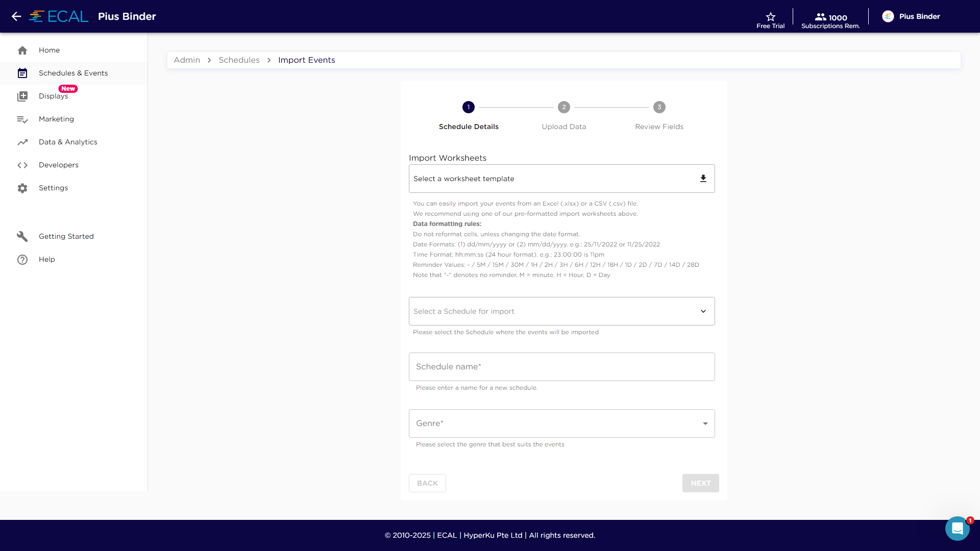The height and width of the screenshot is (551, 980).
Task: Click the Schedule name input field
Action: [561, 367]
